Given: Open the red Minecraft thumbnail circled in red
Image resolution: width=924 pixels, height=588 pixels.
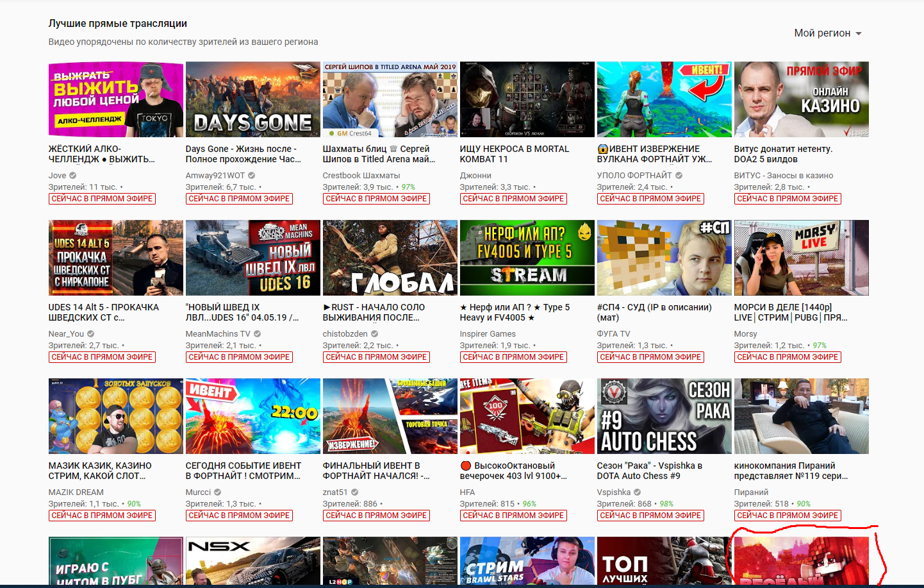Looking at the screenshot, I should [x=801, y=561].
